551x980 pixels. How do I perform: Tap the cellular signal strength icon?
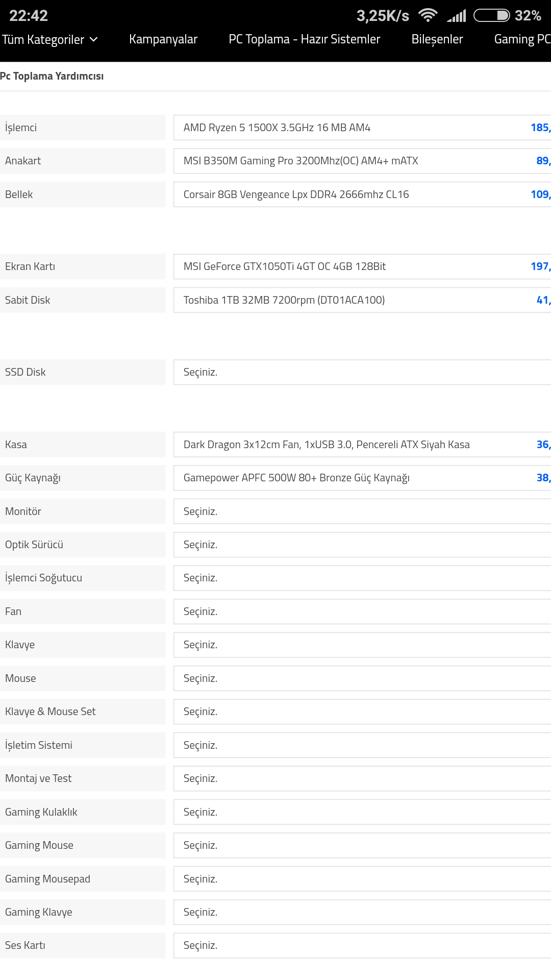coord(457,16)
